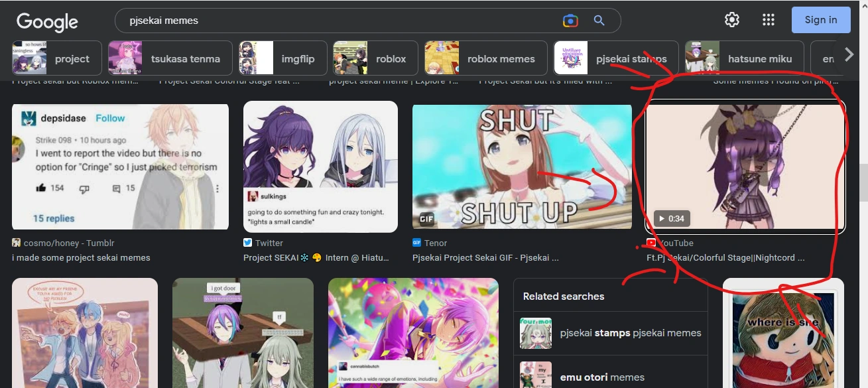The width and height of the screenshot is (868, 388).
Task: Select the roblox filter chip
Action: point(375,58)
